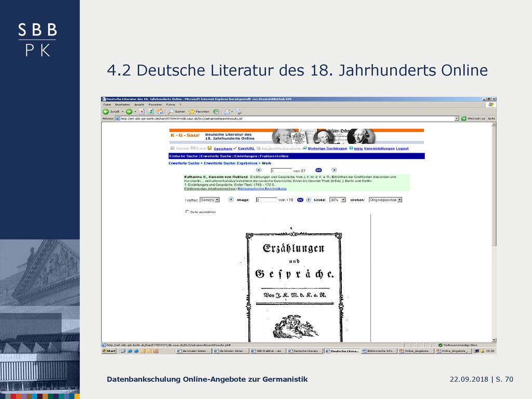
Task: Open the Ansicht menu
Action: pyautogui.click(x=139, y=105)
